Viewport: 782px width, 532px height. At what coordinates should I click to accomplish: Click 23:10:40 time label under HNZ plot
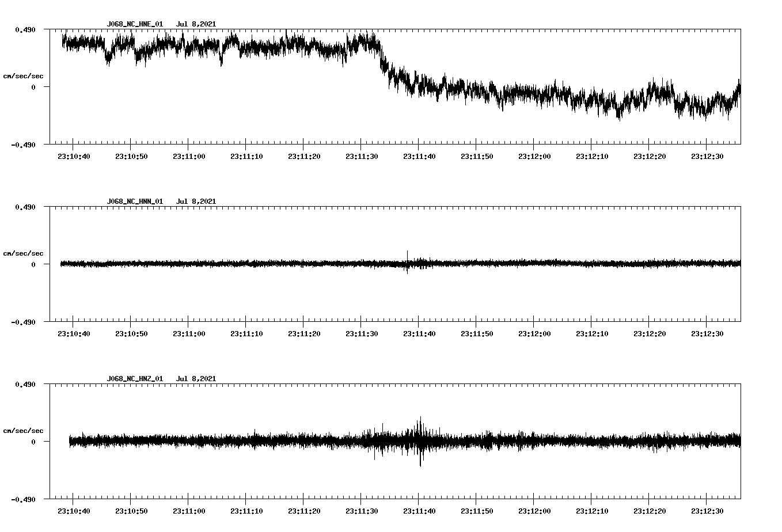coord(74,511)
